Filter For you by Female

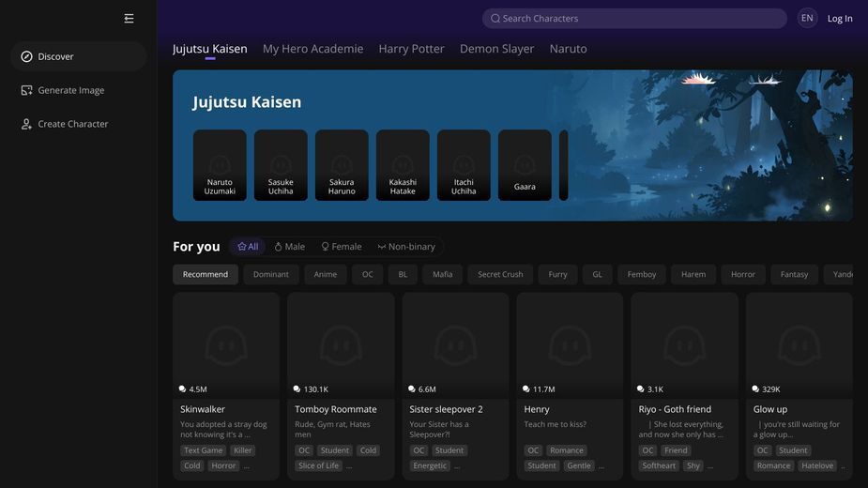coord(342,247)
